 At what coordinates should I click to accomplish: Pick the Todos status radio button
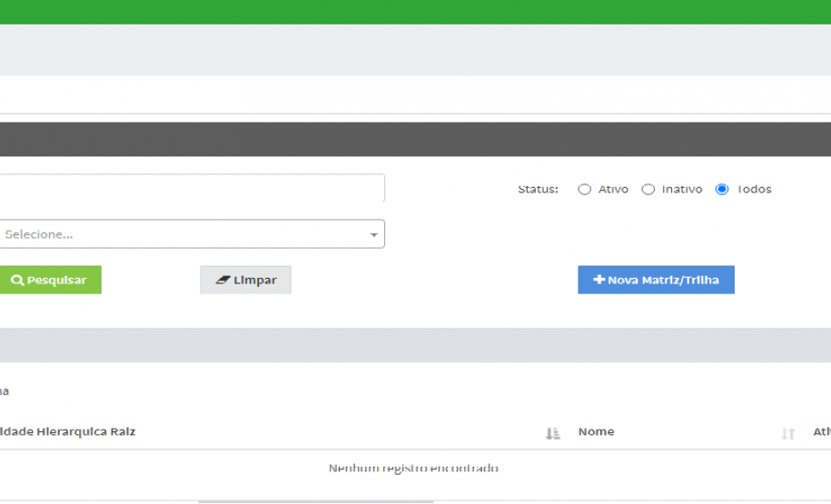(x=722, y=190)
